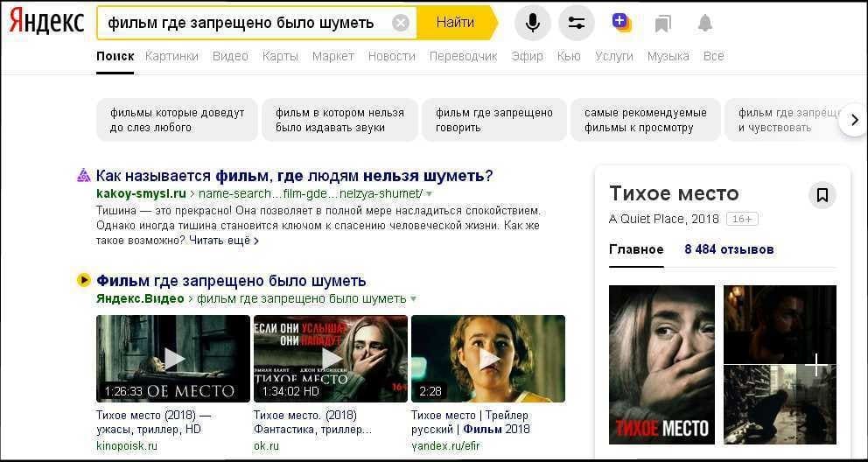Open bookmarks collections icon in header
Viewport: 868px width, 462px height.
663,24
